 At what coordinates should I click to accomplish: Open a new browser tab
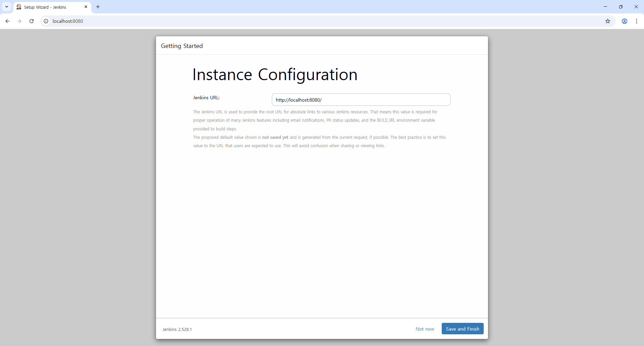98,7
